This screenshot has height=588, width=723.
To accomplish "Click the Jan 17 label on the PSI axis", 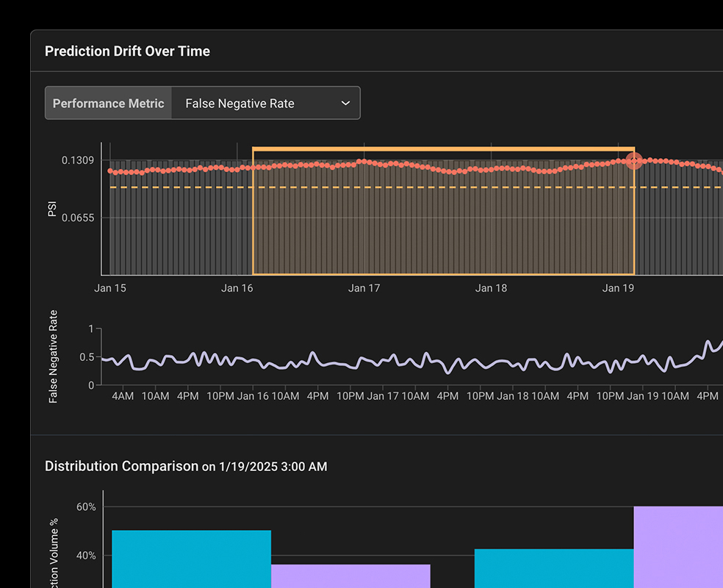I will pyautogui.click(x=364, y=288).
